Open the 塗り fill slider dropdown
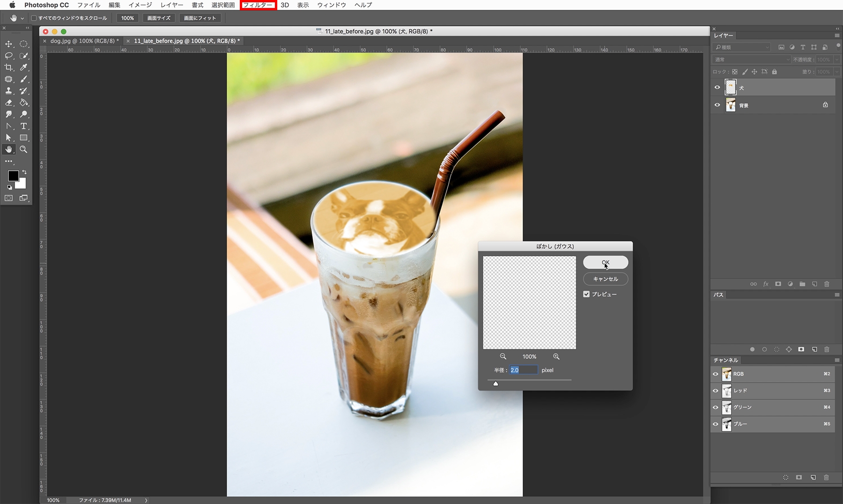Image resolution: width=843 pixels, height=504 pixels. 837,72
